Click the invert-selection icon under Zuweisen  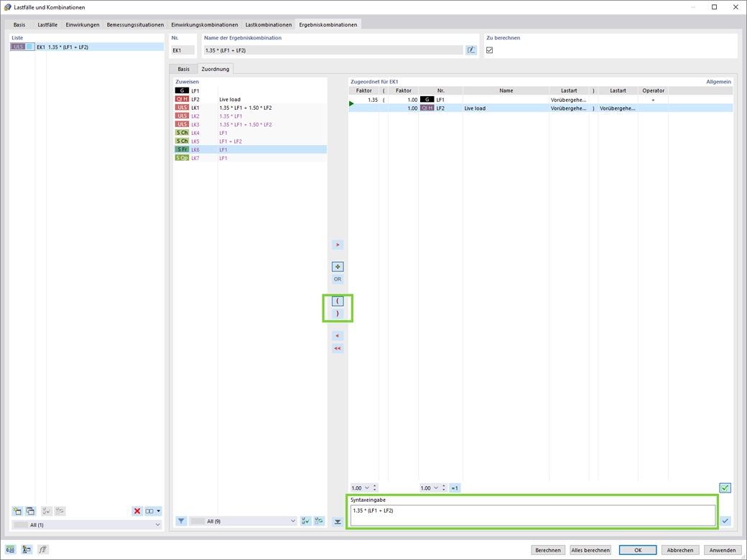(319, 521)
